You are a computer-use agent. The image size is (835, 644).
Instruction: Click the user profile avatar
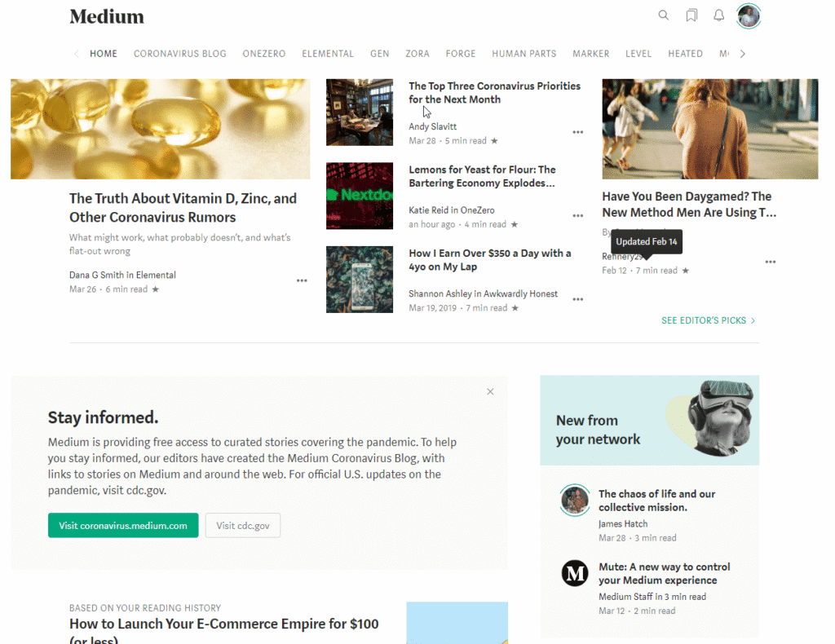(748, 15)
